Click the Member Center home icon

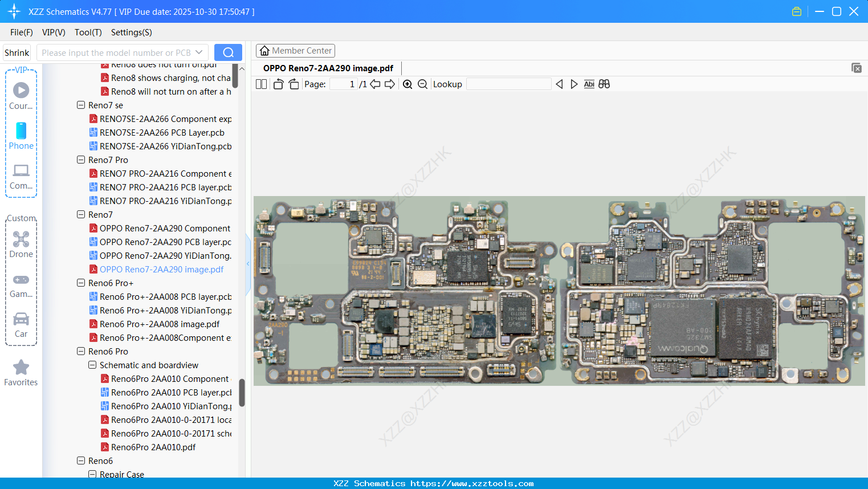point(264,51)
